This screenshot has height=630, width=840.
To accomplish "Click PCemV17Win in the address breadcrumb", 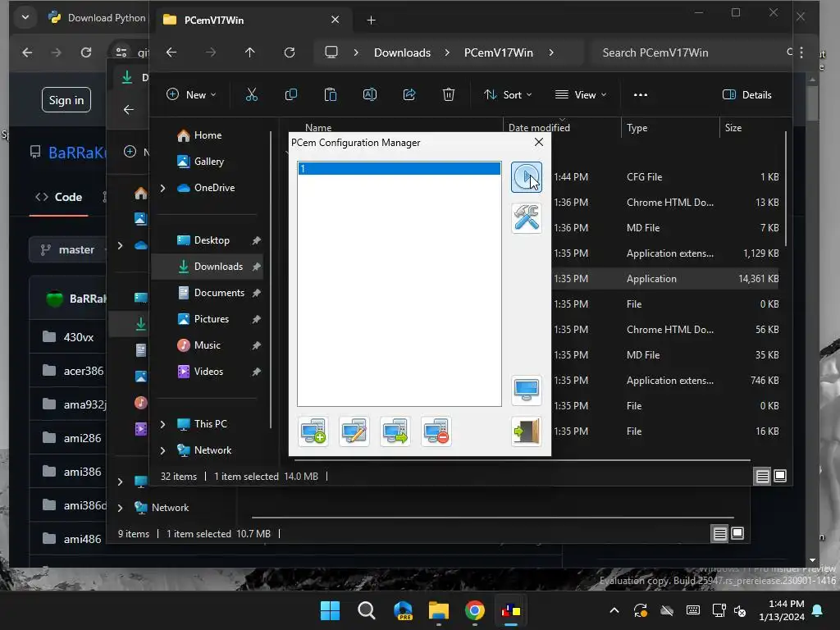I will (x=498, y=52).
